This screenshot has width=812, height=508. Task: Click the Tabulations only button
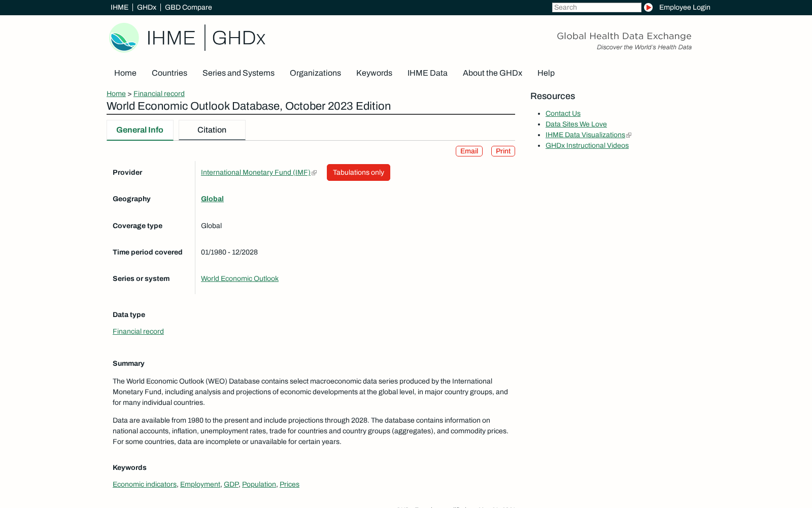pos(358,172)
